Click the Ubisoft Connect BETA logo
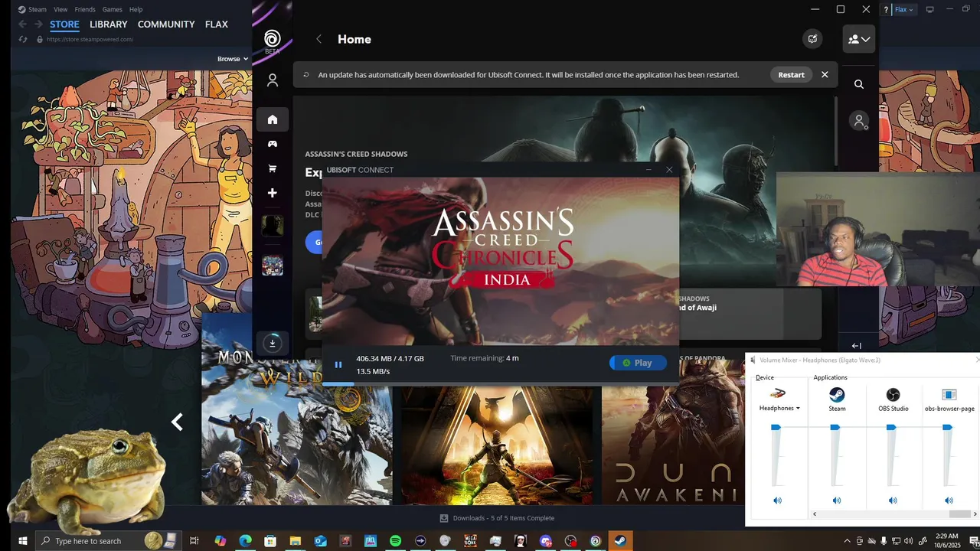This screenshot has height=551, width=980. [272, 41]
